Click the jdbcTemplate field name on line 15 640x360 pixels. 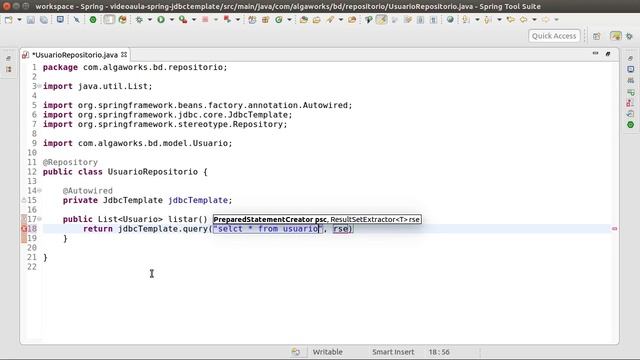point(198,200)
